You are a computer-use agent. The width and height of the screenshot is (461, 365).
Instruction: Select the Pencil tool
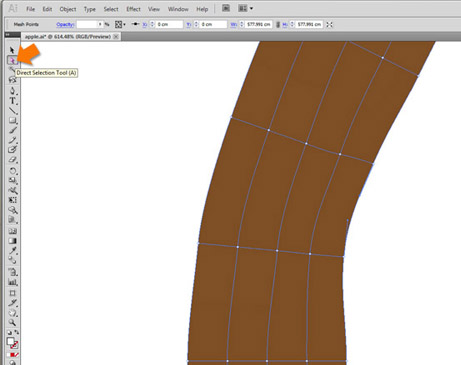click(12, 140)
